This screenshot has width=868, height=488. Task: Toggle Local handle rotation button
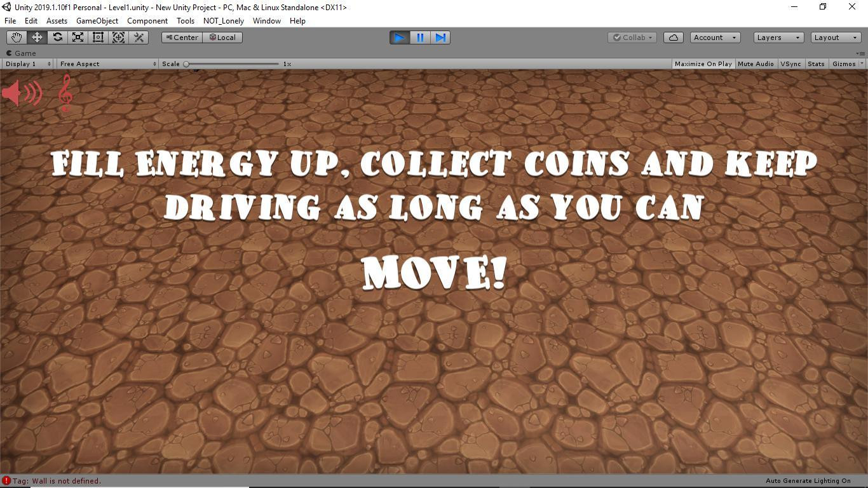222,37
